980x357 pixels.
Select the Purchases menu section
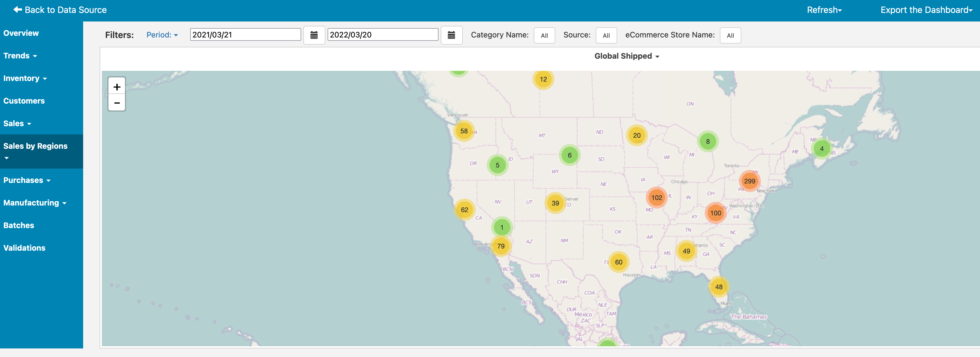(28, 180)
